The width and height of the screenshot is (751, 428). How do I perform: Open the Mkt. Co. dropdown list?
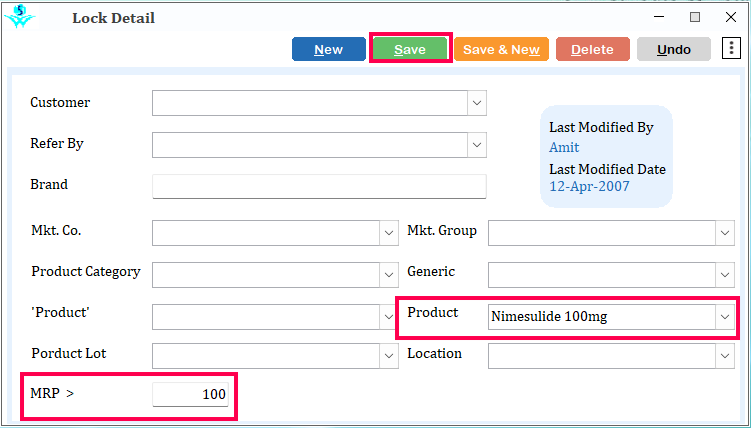[x=389, y=233]
